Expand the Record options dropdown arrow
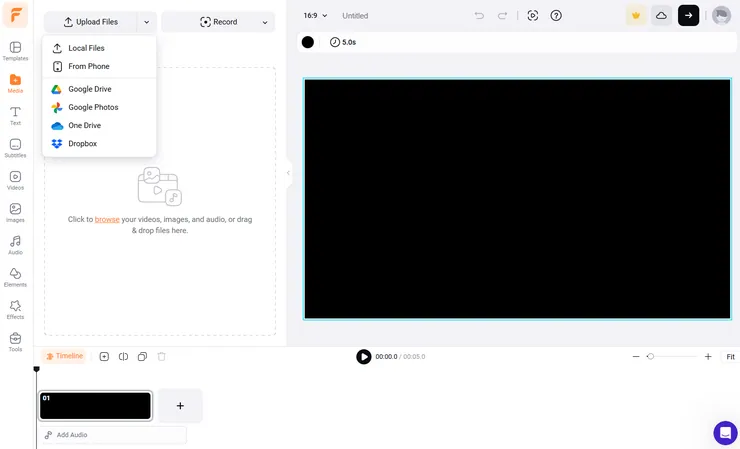This screenshot has height=449, width=740. [266, 22]
